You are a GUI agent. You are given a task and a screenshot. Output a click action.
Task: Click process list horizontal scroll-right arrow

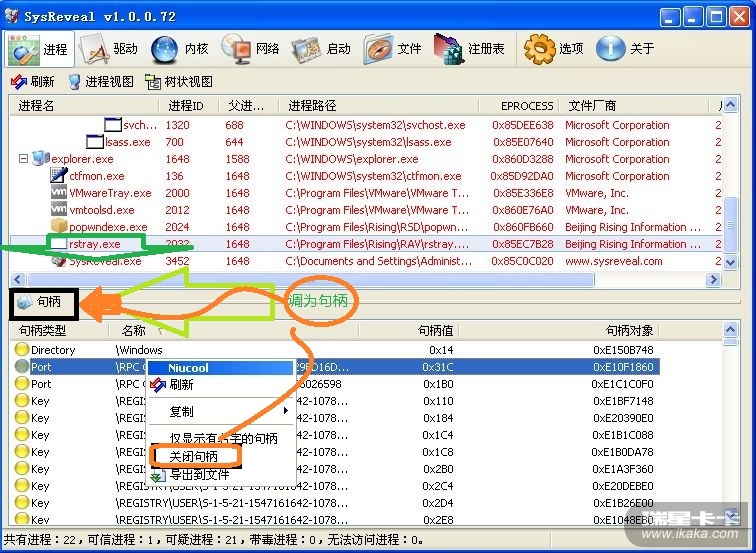(713, 279)
